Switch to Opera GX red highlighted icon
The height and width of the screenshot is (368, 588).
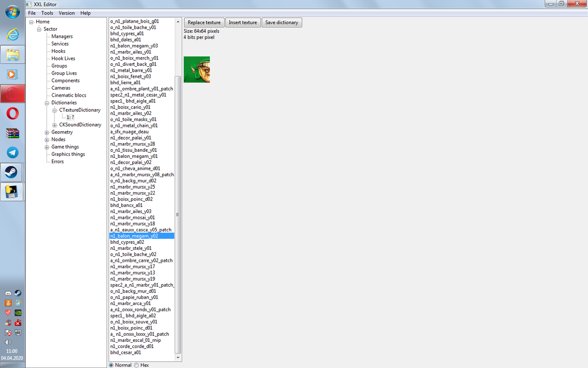(x=12, y=94)
